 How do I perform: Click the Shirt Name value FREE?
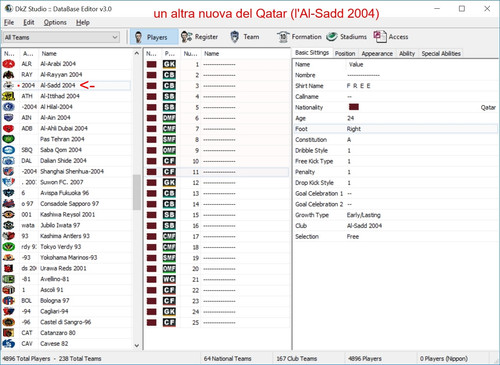click(x=359, y=86)
